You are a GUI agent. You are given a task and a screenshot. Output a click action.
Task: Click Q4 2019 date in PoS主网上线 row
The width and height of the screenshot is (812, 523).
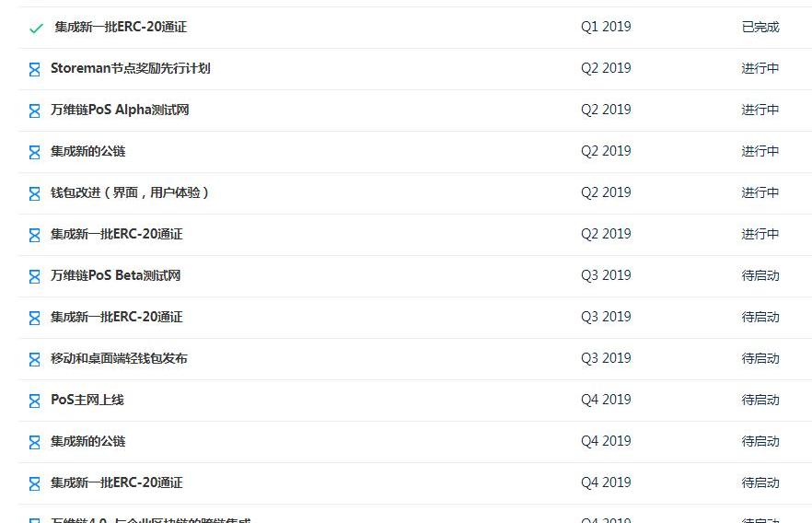click(606, 400)
